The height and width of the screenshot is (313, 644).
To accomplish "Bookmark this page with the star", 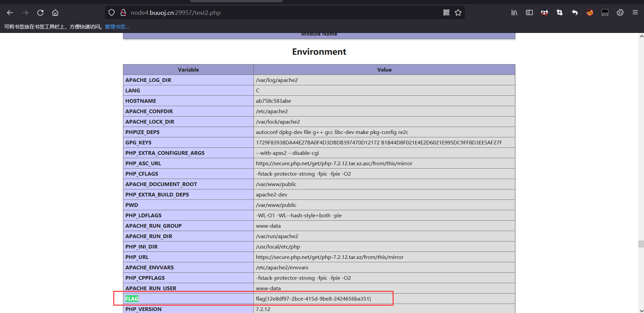I will [x=458, y=13].
